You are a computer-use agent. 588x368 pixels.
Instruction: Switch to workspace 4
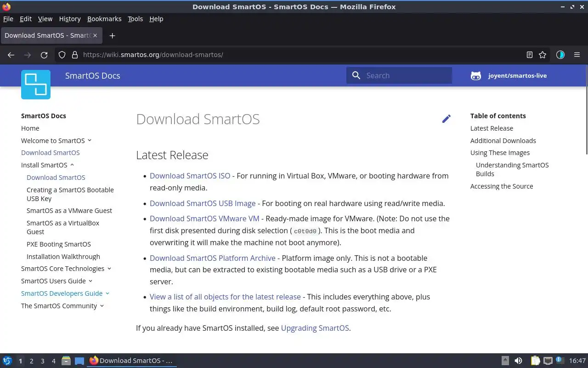click(x=53, y=361)
